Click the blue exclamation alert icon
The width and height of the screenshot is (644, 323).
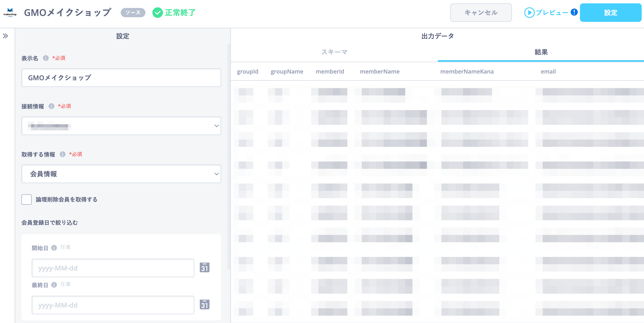(574, 12)
